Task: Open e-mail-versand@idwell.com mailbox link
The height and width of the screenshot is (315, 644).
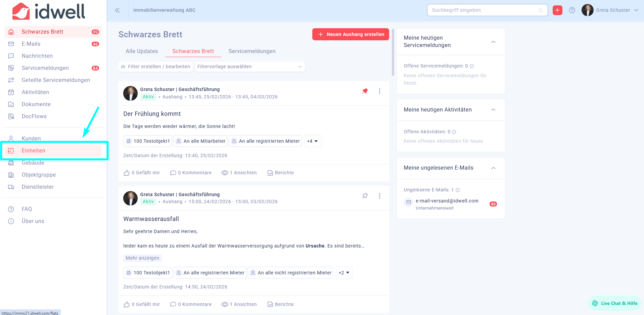Action: (447, 201)
